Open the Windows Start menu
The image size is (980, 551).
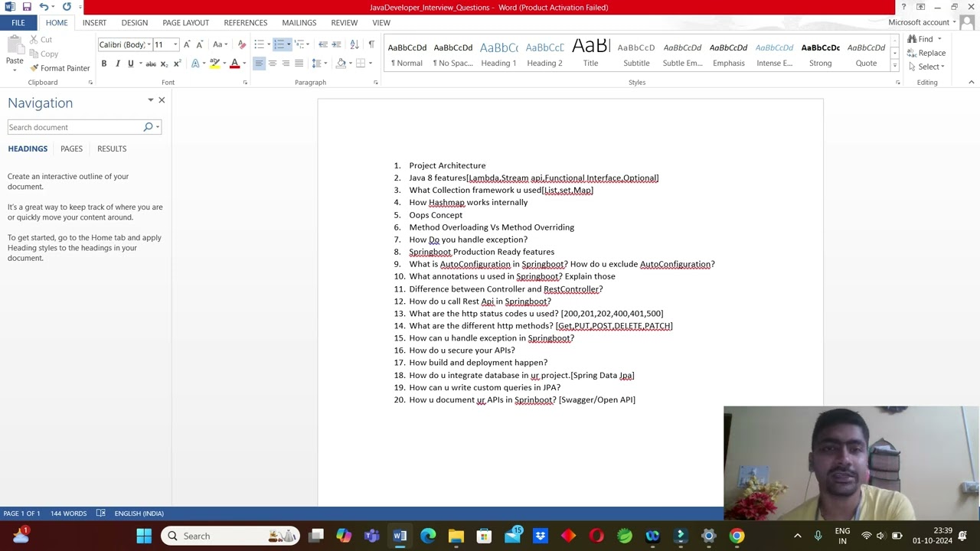pos(144,536)
